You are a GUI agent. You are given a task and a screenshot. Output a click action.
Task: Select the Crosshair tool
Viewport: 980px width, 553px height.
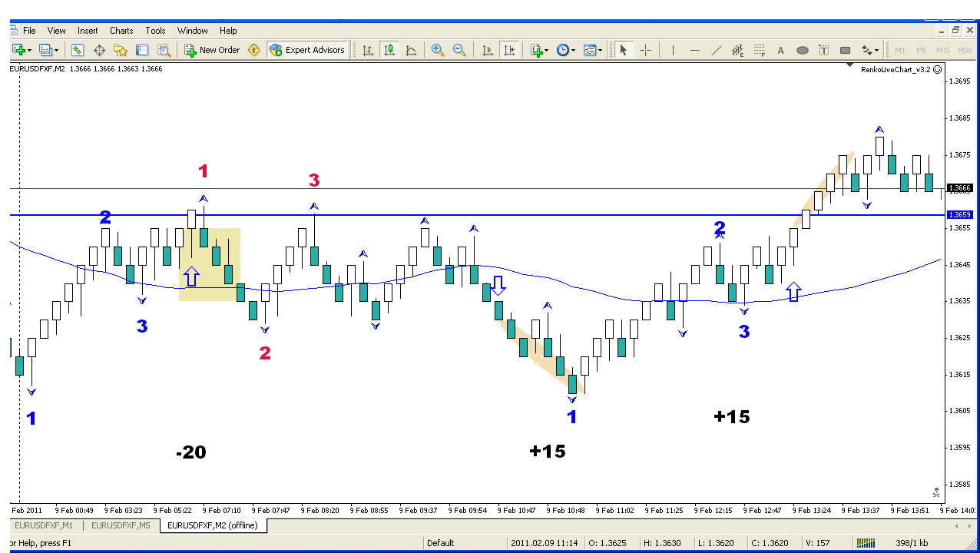[645, 50]
